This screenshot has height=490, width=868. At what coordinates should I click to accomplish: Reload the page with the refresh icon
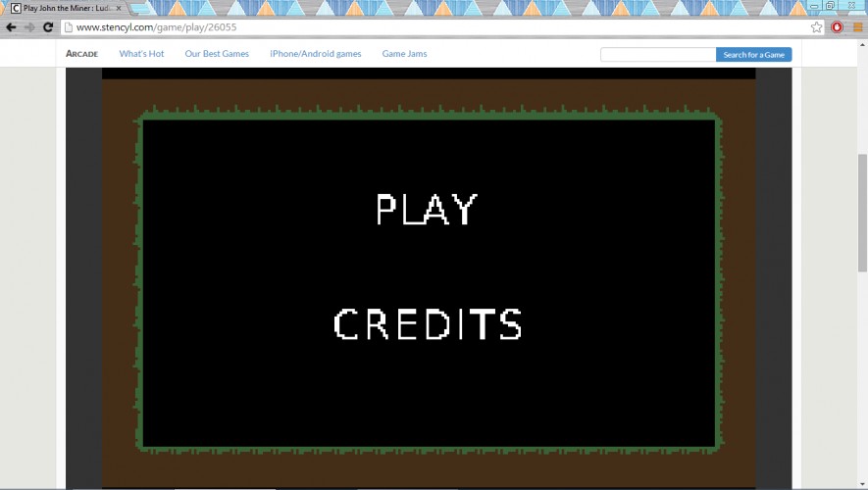coord(48,27)
